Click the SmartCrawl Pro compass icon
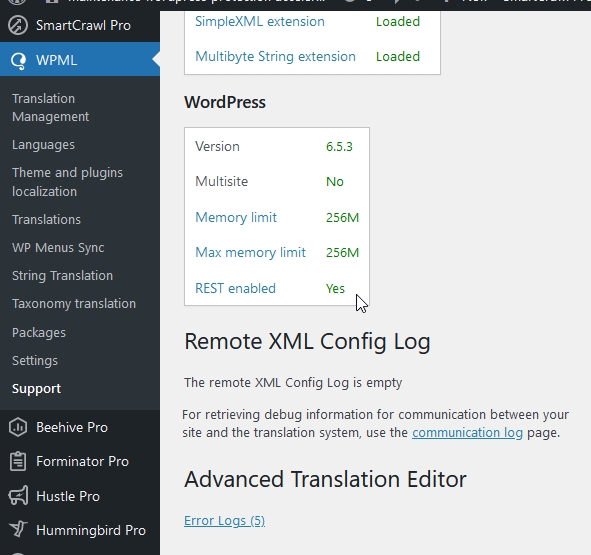The height and width of the screenshot is (555, 591). pos(18,26)
